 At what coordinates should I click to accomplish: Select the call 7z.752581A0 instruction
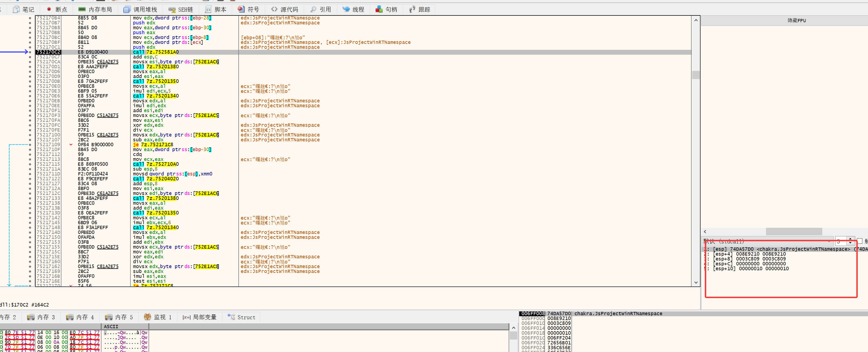click(x=156, y=52)
